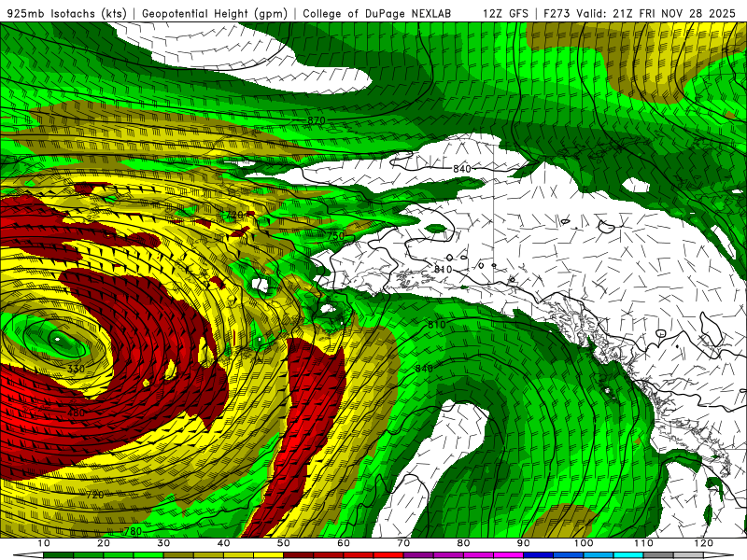Click the 780 height contour label
The height and width of the screenshot is (560, 747).
132,531
